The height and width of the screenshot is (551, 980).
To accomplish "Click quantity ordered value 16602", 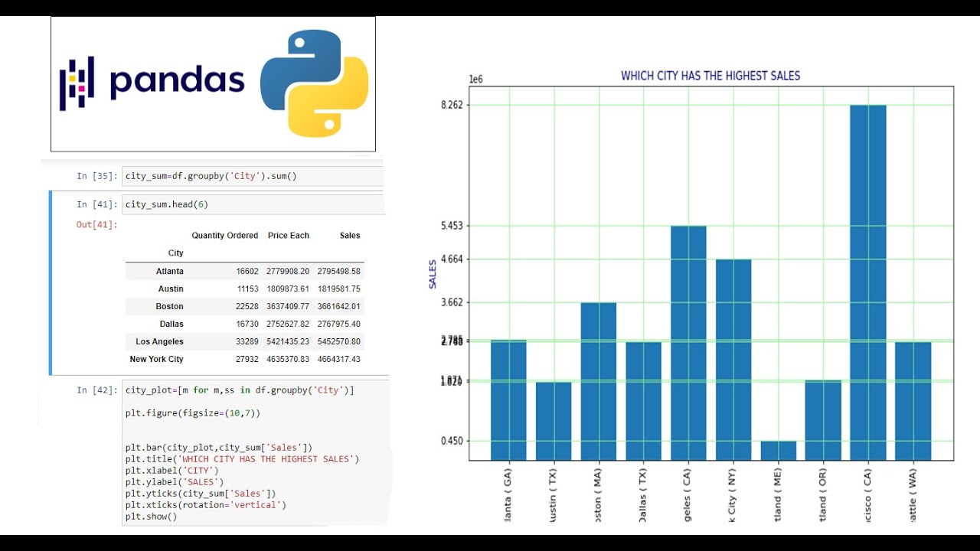I will [x=247, y=272].
